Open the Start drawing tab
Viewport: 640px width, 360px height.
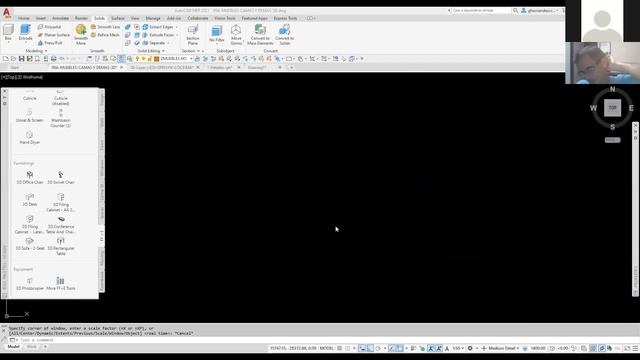coord(15,67)
